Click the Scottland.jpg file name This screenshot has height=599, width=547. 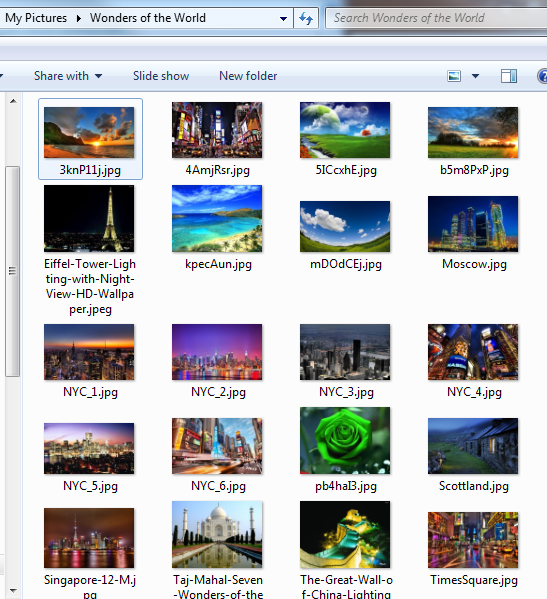click(474, 486)
